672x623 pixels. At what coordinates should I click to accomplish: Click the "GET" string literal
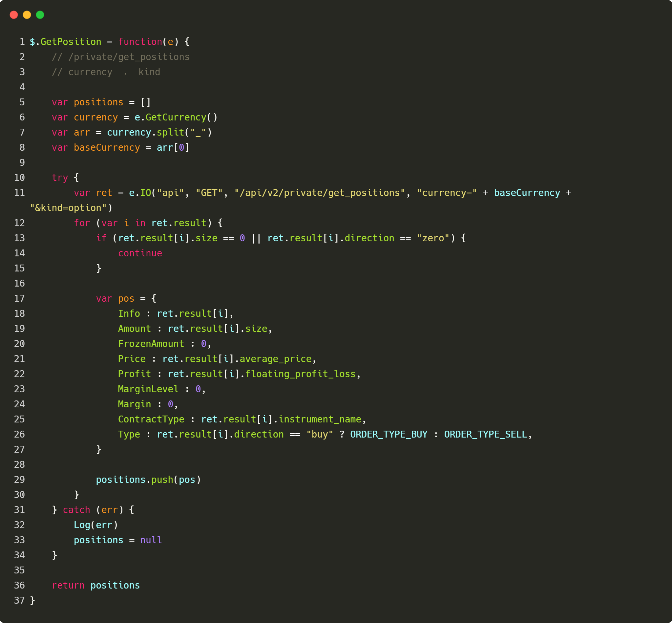pyautogui.click(x=209, y=193)
